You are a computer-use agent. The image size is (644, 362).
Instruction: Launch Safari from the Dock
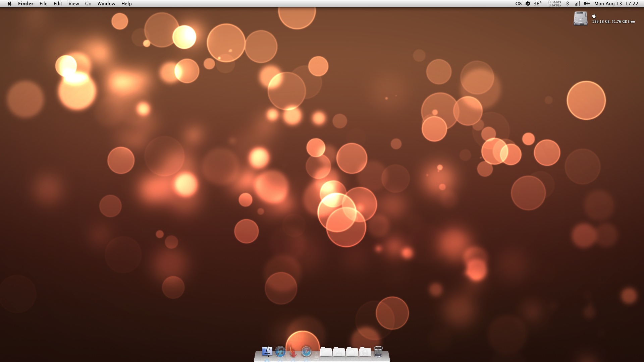(x=306, y=352)
